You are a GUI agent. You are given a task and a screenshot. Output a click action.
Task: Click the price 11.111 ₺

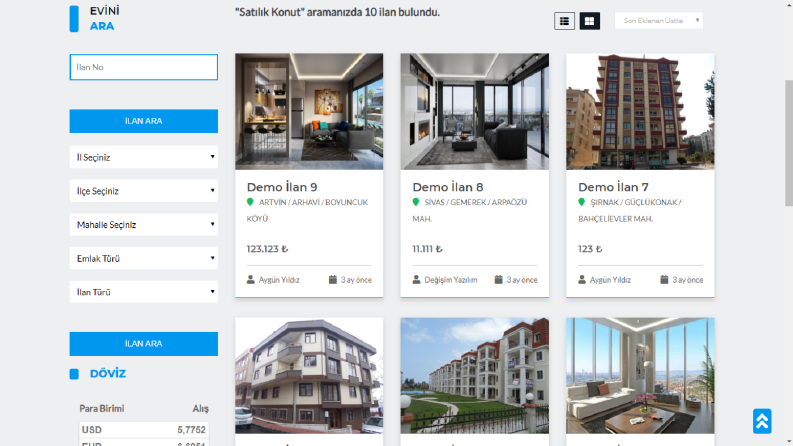pos(427,249)
